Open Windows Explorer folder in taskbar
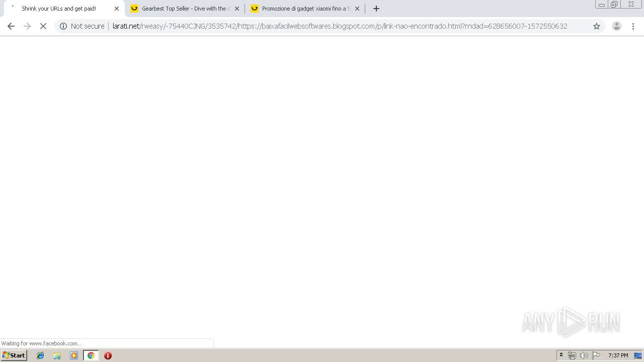Viewport: 644px width, 362px height. 57,355
